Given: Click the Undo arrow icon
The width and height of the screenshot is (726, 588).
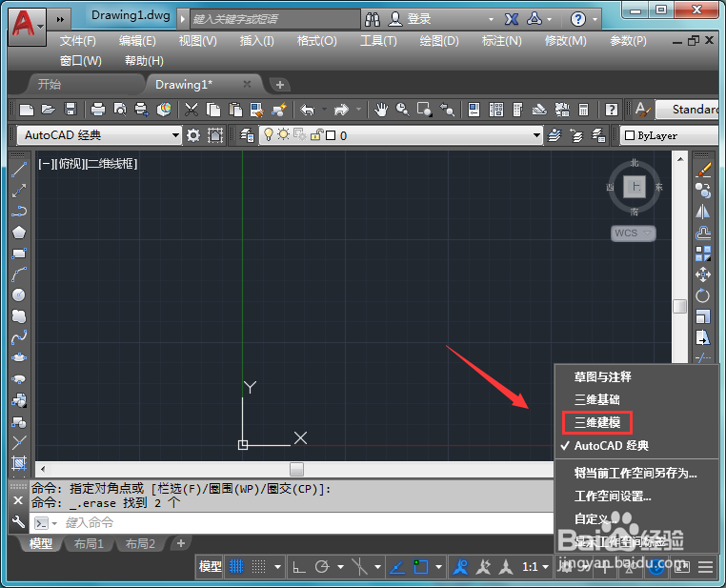Looking at the screenshot, I should point(308,110).
